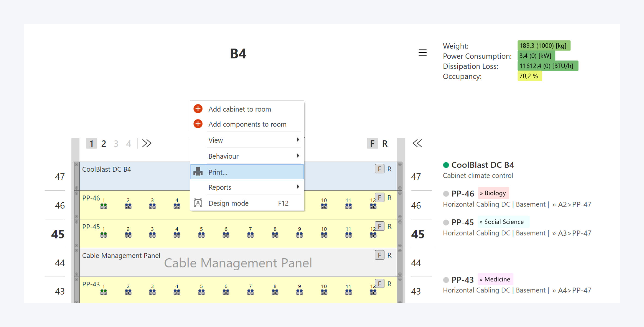Toggle the F button on Cable Management Panel row

(x=379, y=255)
